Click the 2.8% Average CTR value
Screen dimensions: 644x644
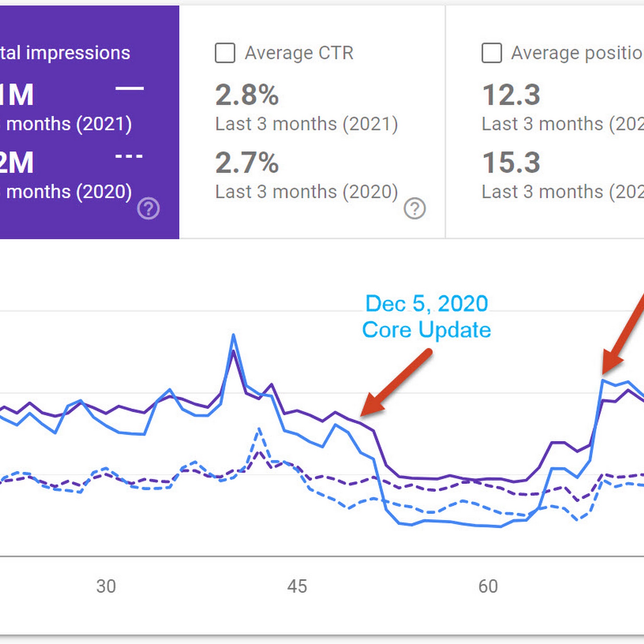point(247,95)
